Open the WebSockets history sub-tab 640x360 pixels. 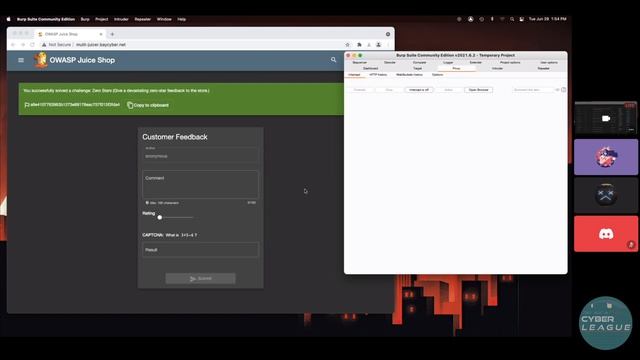pyautogui.click(x=409, y=75)
